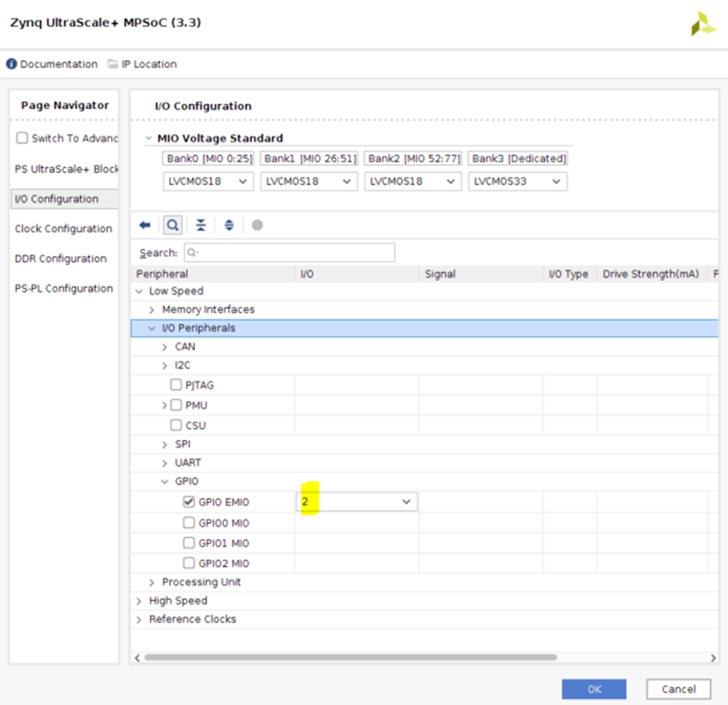This screenshot has width=728, height=705.
Task: Expand Reference Clocks node
Action: tap(139, 619)
